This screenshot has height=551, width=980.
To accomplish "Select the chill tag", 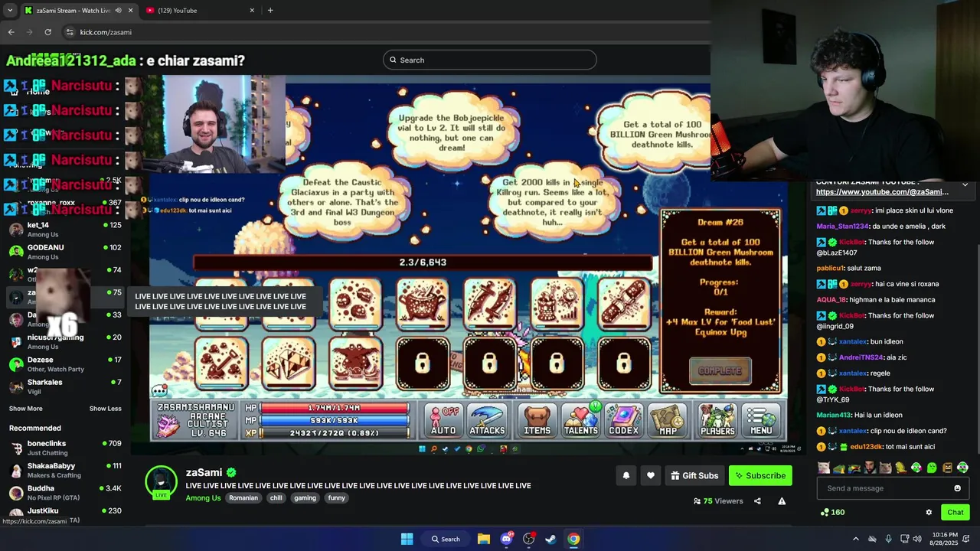I will (x=276, y=497).
